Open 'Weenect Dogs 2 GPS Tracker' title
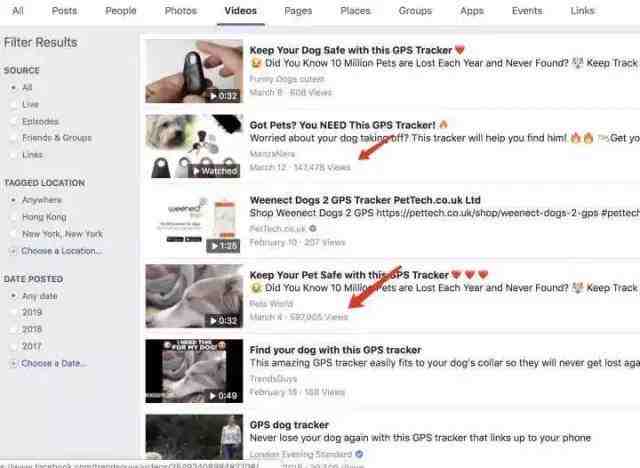The height and width of the screenshot is (468, 640). pos(365,200)
